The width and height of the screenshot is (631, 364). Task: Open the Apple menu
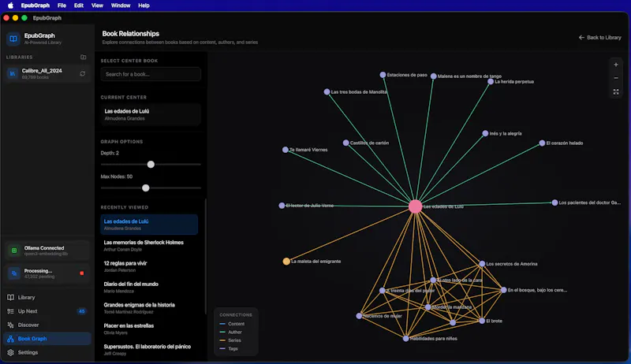coord(10,6)
